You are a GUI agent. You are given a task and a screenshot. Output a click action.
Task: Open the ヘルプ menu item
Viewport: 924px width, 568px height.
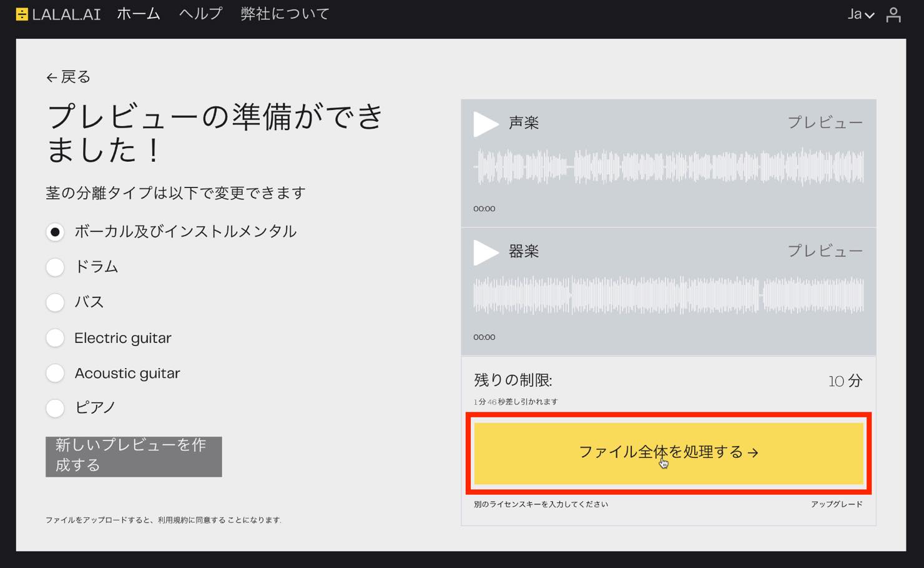coord(200,14)
